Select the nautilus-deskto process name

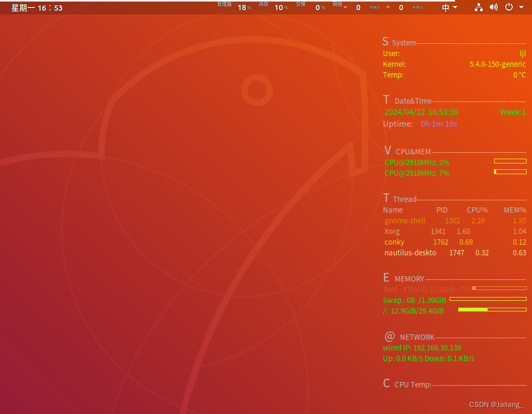point(410,253)
